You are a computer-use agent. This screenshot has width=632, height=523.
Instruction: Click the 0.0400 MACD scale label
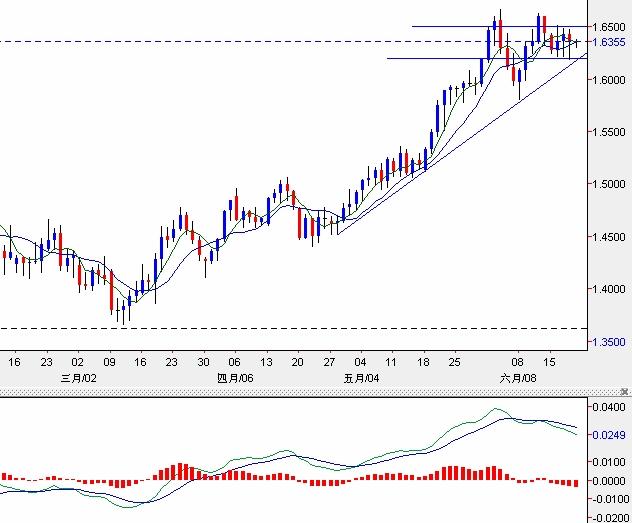(x=609, y=407)
